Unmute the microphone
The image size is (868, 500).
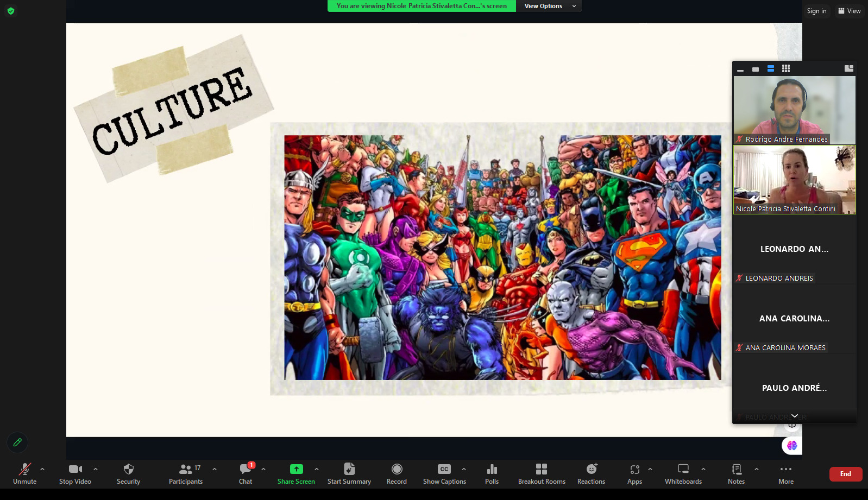25,473
